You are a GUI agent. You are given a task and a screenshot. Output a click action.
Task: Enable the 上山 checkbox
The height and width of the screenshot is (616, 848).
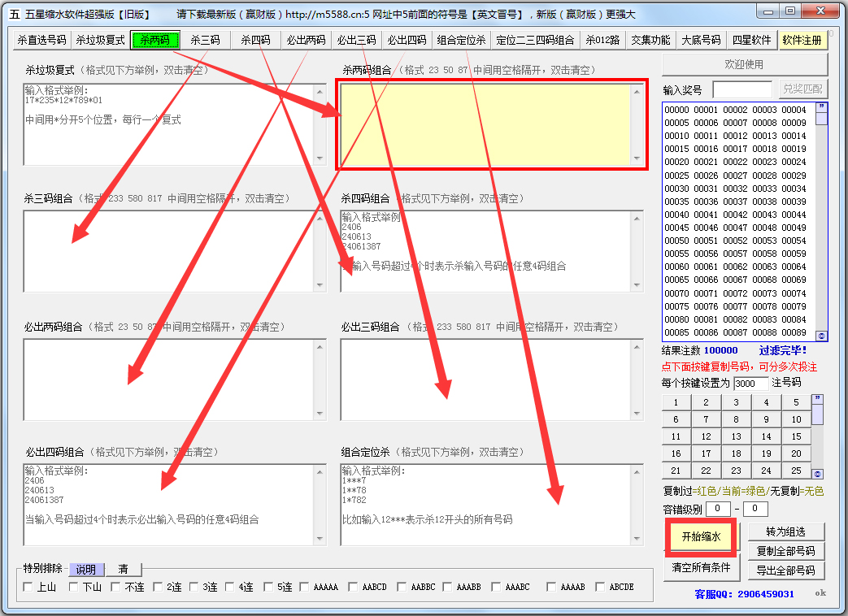[28, 587]
